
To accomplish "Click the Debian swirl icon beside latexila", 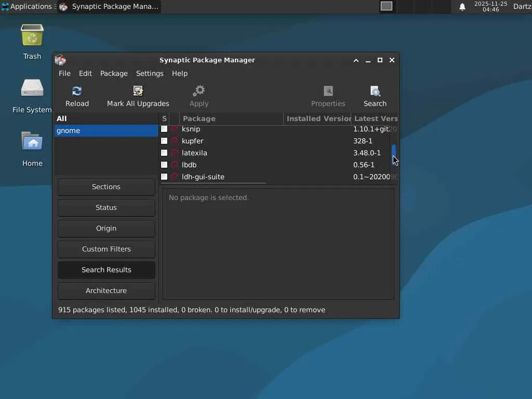I will pos(175,153).
